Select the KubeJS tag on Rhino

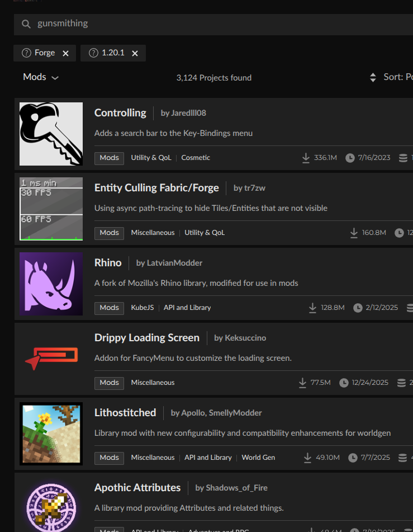(142, 308)
